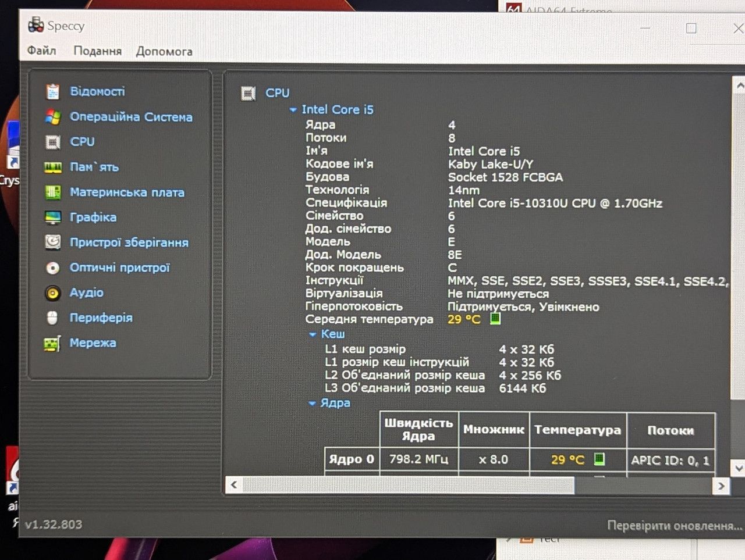This screenshot has height=560, width=745.
Task: Select the Операційна Система Windows flag icon
Action: (x=52, y=117)
